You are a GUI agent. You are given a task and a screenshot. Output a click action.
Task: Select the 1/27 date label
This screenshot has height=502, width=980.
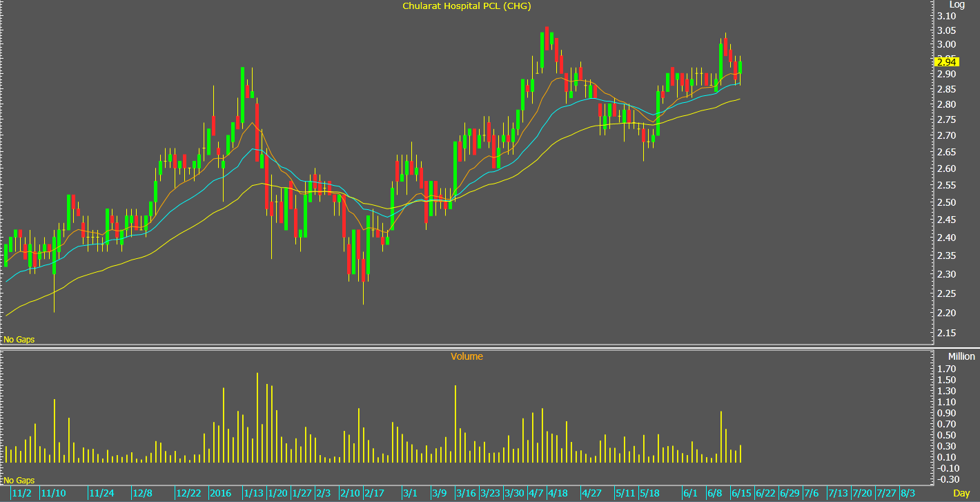pyautogui.click(x=302, y=493)
